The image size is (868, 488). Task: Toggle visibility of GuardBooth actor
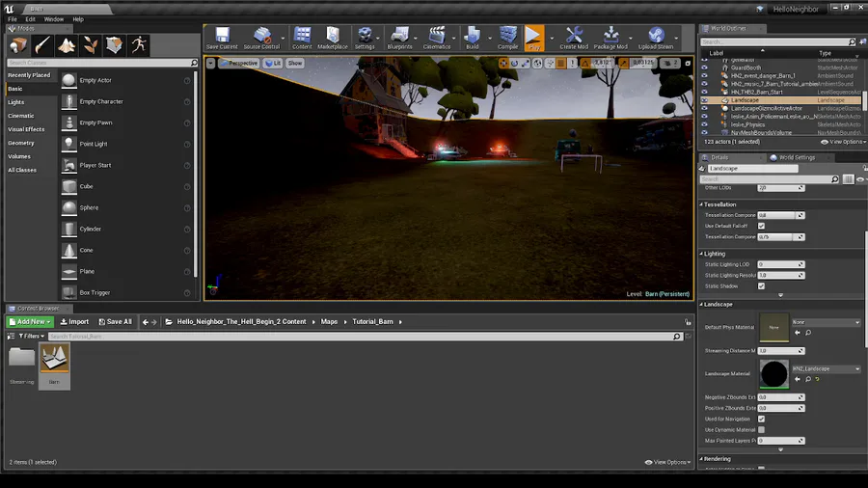tap(704, 68)
